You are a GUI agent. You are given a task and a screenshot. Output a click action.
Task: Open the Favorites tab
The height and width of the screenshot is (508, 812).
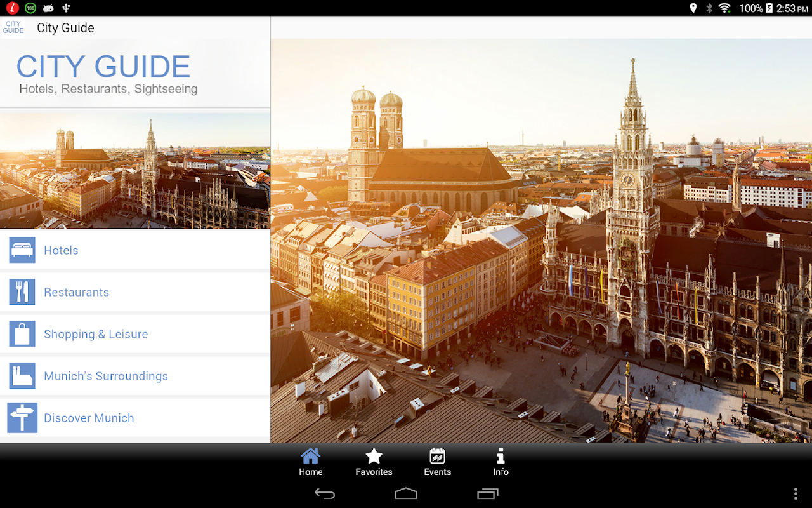pos(374,462)
